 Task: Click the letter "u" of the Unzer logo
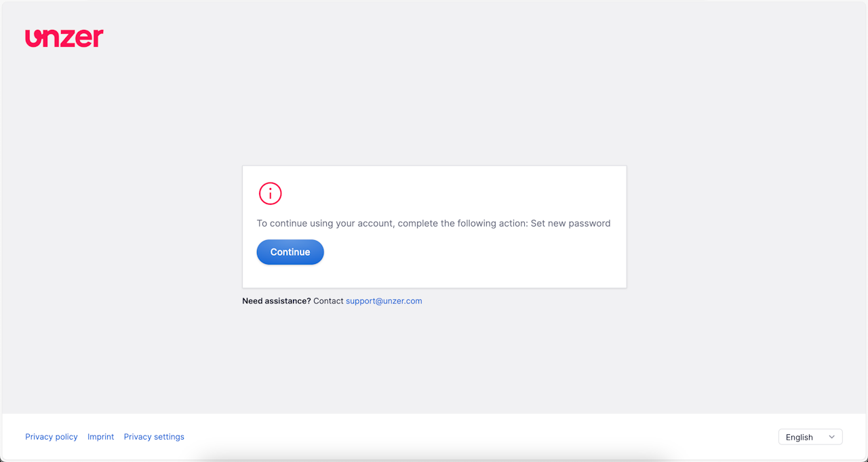[33, 39]
